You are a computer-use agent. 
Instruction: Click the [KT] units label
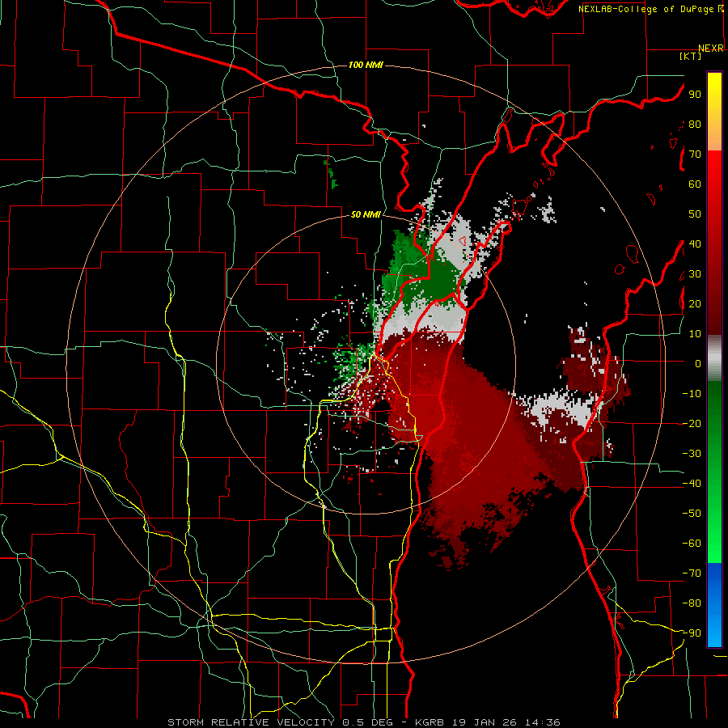coord(691,56)
